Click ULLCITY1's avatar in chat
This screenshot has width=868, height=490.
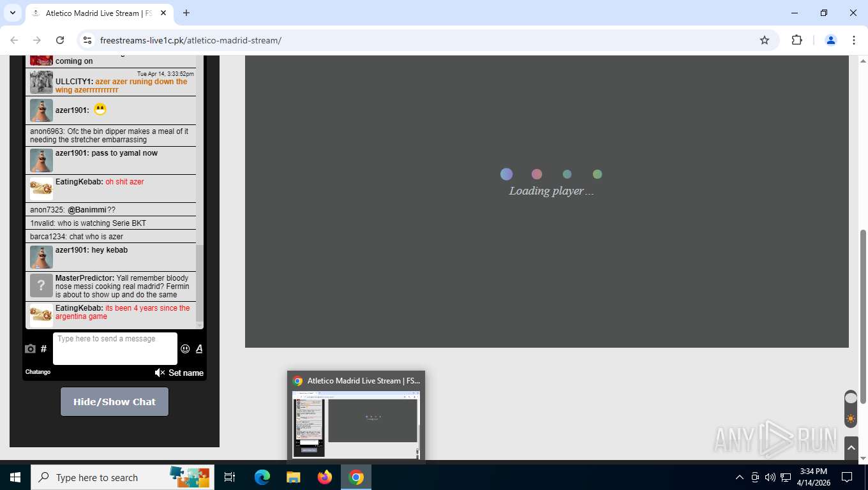[41, 82]
